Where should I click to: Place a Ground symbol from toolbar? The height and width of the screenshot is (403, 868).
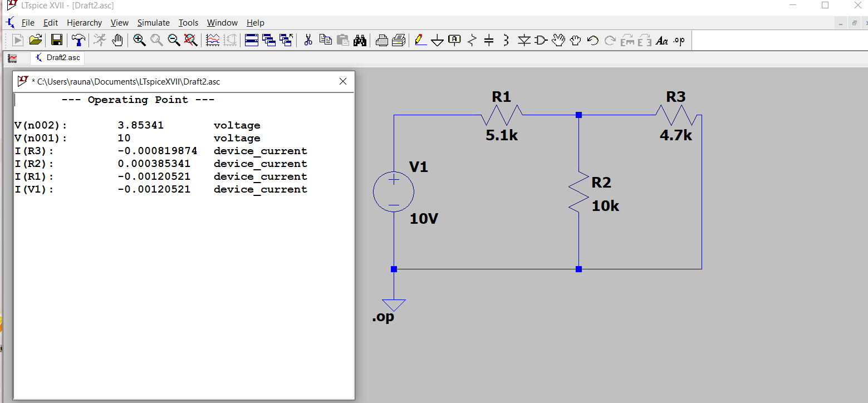click(438, 40)
